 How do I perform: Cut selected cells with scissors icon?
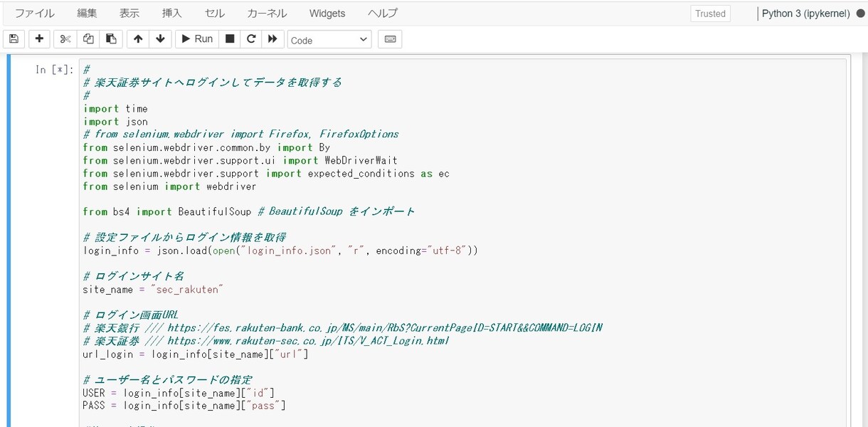(65, 39)
